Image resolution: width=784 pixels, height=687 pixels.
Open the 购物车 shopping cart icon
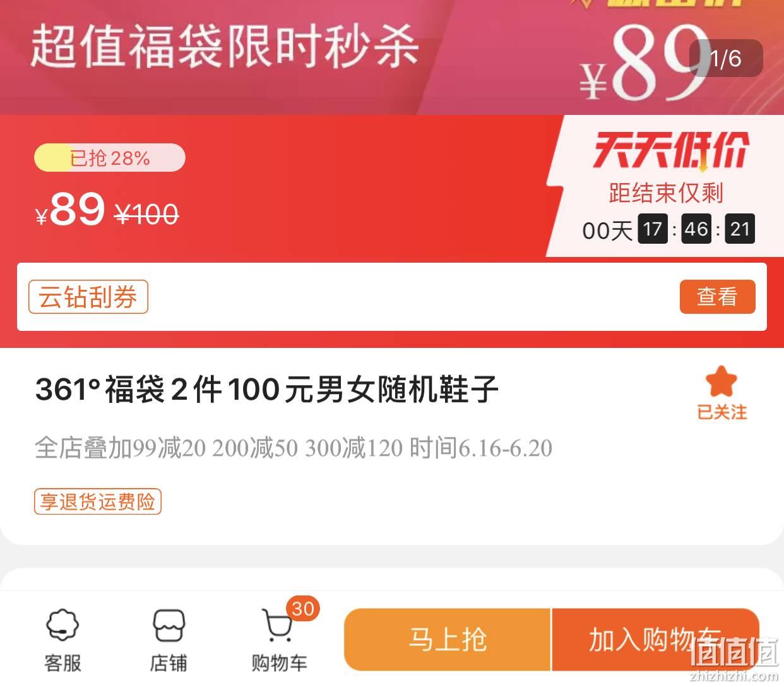click(x=278, y=640)
